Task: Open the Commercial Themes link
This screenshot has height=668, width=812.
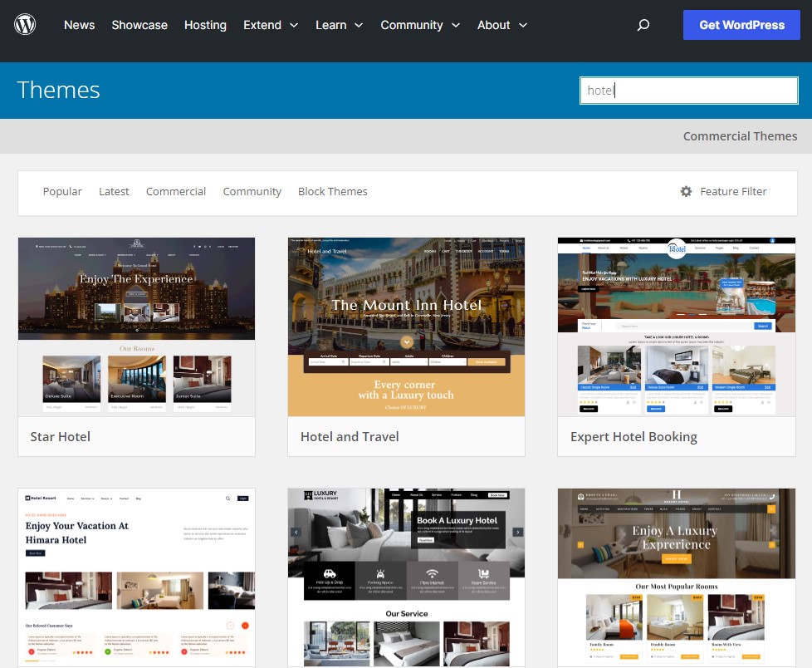Action: [740, 135]
